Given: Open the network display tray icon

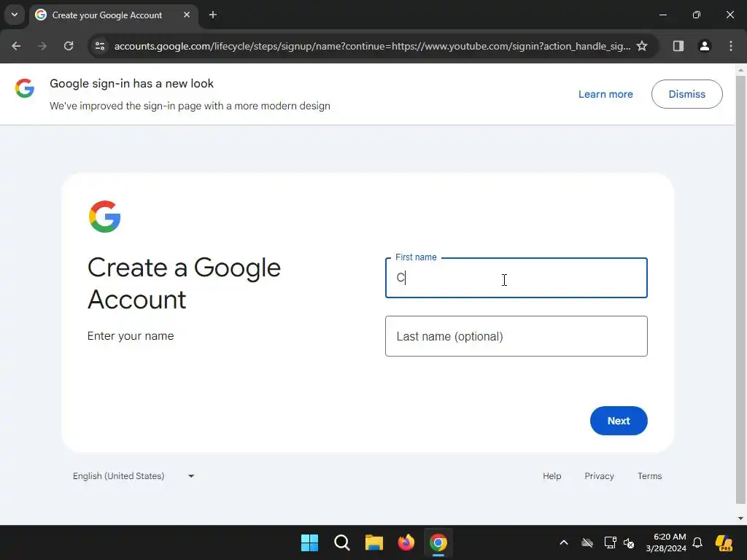Looking at the screenshot, I should tap(611, 542).
